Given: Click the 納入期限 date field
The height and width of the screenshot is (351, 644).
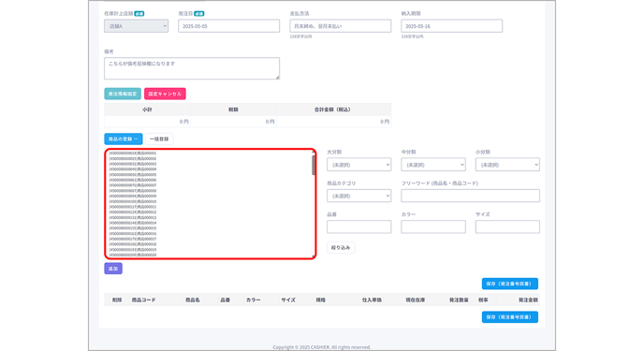Looking at the screenshot, I should (x=451, y=26).
